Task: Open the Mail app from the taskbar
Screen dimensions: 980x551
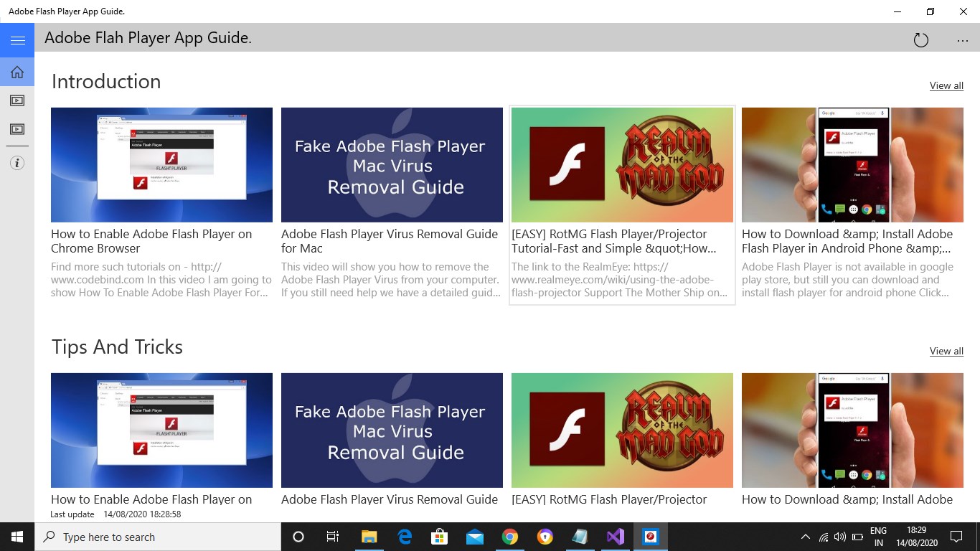Action: pos(475,537)
